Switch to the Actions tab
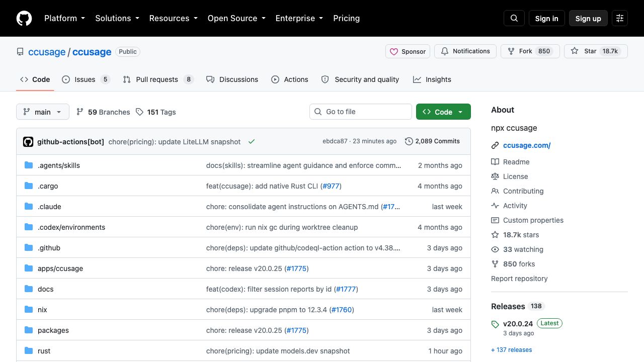Screen dimensions: 644x362 click(x=290, y=79)
